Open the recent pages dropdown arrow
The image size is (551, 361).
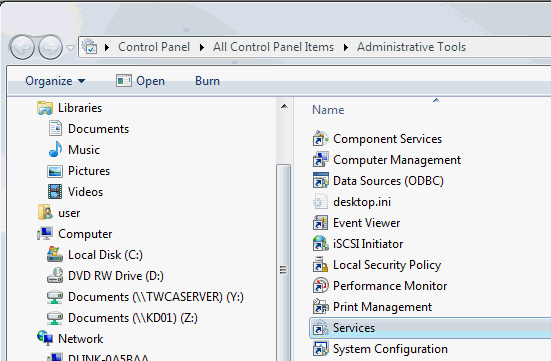(x=70, y=47)
